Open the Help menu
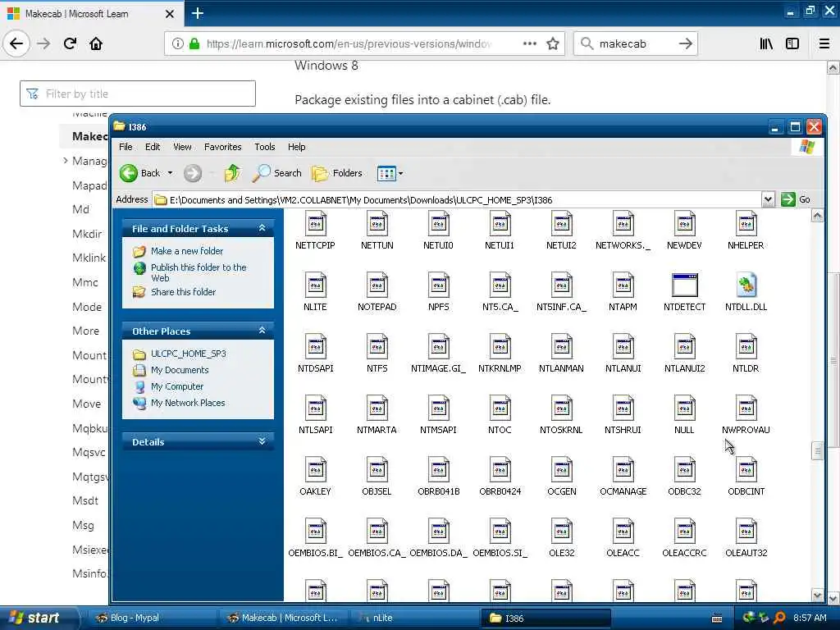This screenshot has width=840, height=630. pyautogui.click(x=296, y=147)
